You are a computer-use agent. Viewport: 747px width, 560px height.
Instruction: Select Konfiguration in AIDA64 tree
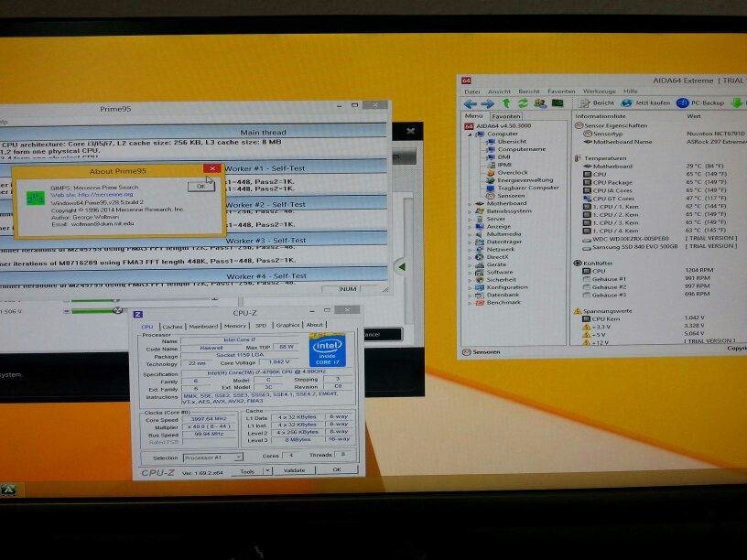coord(502,287)
